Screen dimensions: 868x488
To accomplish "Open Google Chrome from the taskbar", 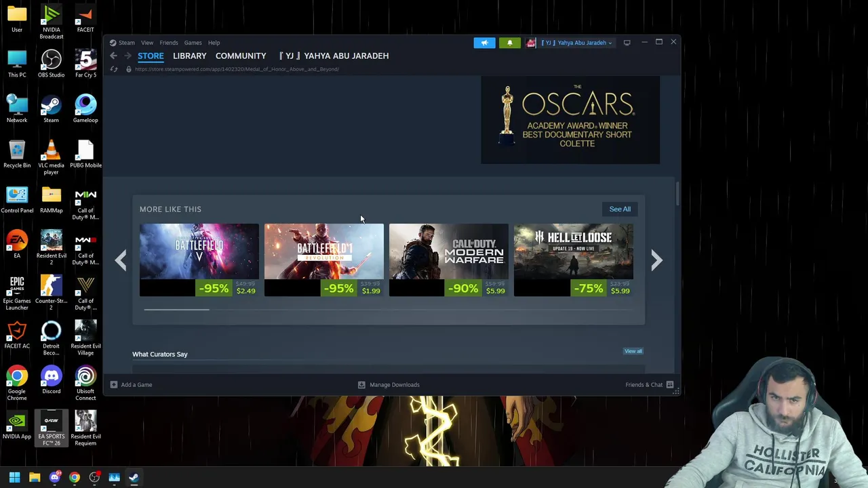I will (75, 477).
